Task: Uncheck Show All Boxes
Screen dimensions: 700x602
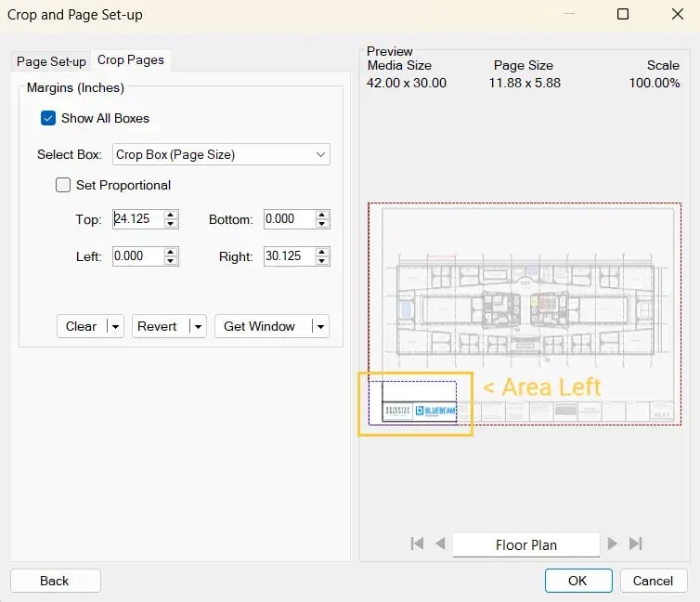Action: [48, 118]
